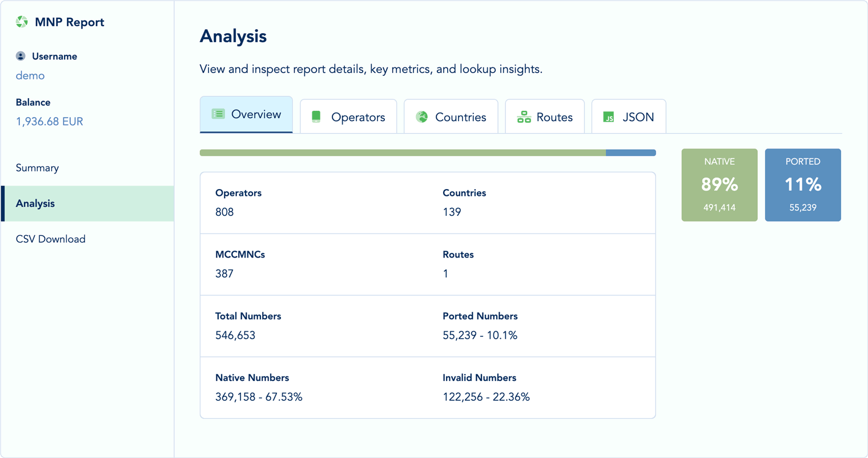Switch to the JSON tab
The height and width of the screenshot is (458, 868).
628,116
